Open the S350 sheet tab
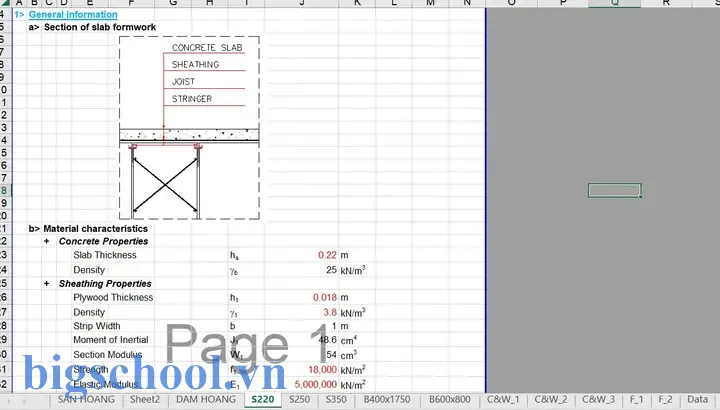Image resolution: width=720 pixels, height=410 pixels. click(x=336, y=399)
